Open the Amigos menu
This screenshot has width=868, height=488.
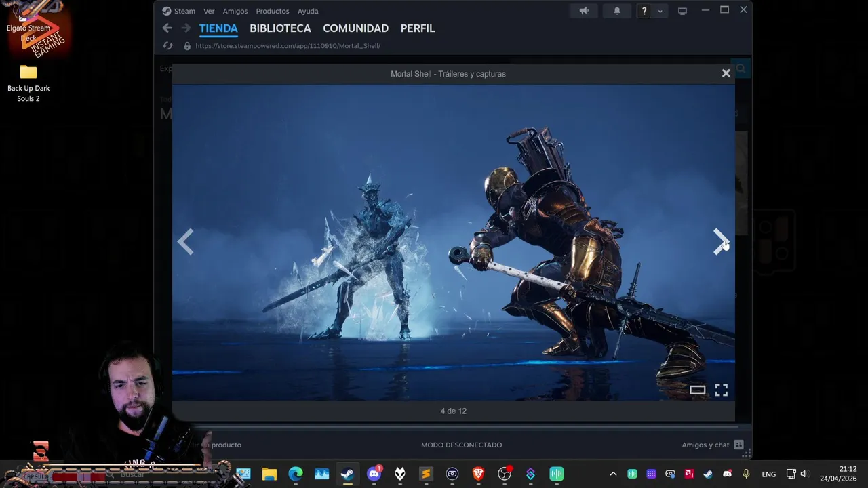[x=235, y=11]
